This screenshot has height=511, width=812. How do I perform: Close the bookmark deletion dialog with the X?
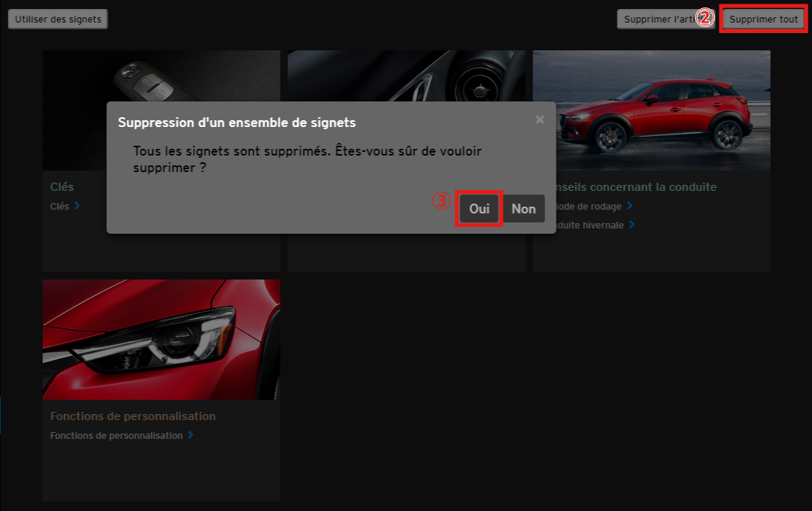pyautogui.click(x=539, y=119)
